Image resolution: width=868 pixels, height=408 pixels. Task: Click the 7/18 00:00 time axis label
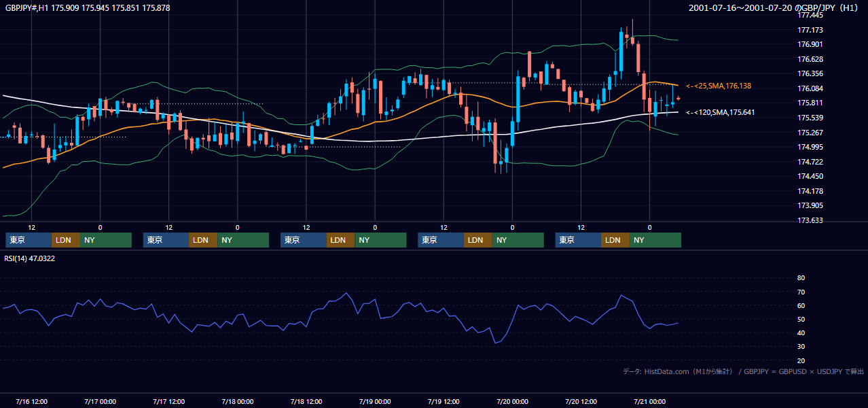pos(237,401)
